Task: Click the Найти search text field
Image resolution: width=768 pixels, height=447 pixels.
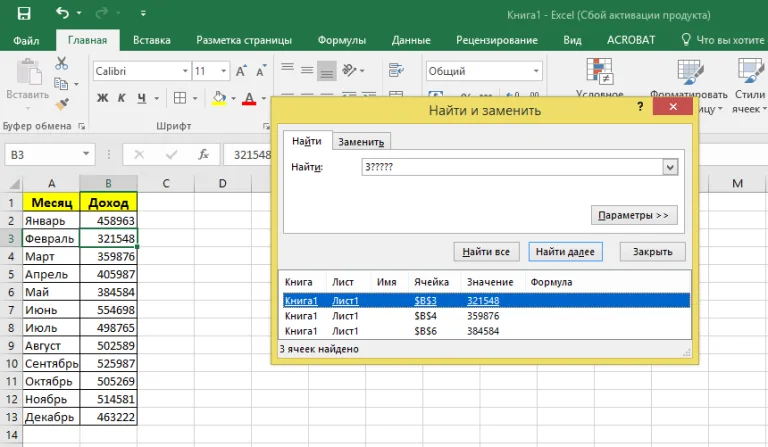Action: 512,167
